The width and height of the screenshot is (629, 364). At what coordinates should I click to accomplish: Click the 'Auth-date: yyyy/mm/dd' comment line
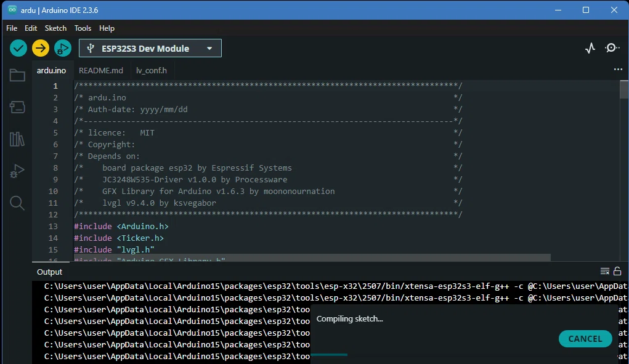pos(268,109)
